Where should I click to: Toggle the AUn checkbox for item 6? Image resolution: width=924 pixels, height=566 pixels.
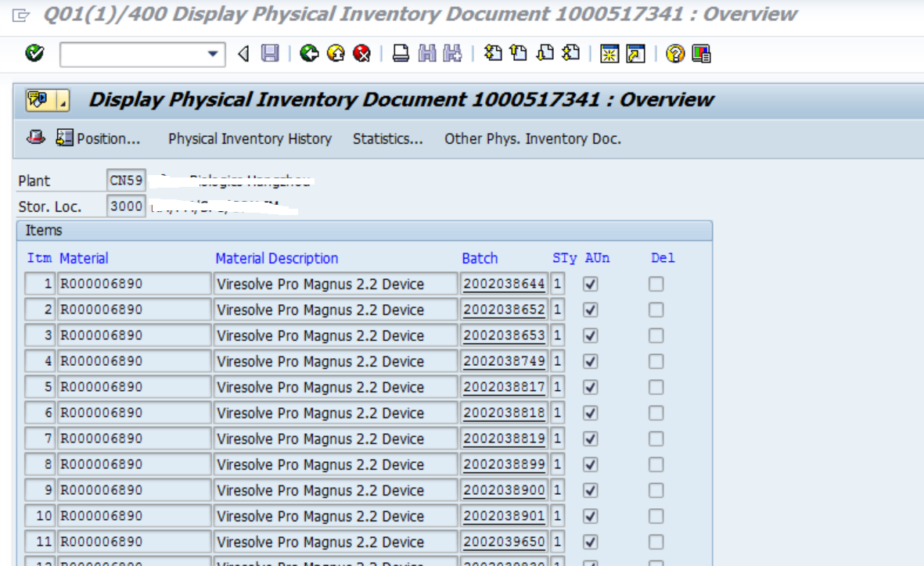(591, 413)
